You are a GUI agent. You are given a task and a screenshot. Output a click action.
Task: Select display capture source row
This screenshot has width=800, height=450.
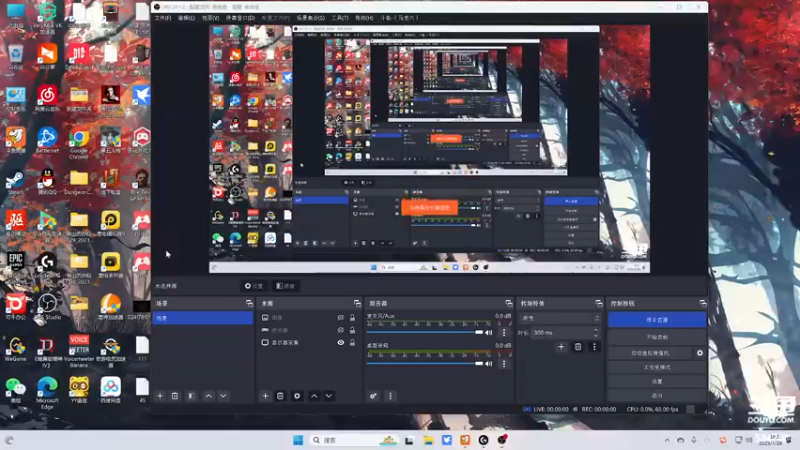(308, 342)
